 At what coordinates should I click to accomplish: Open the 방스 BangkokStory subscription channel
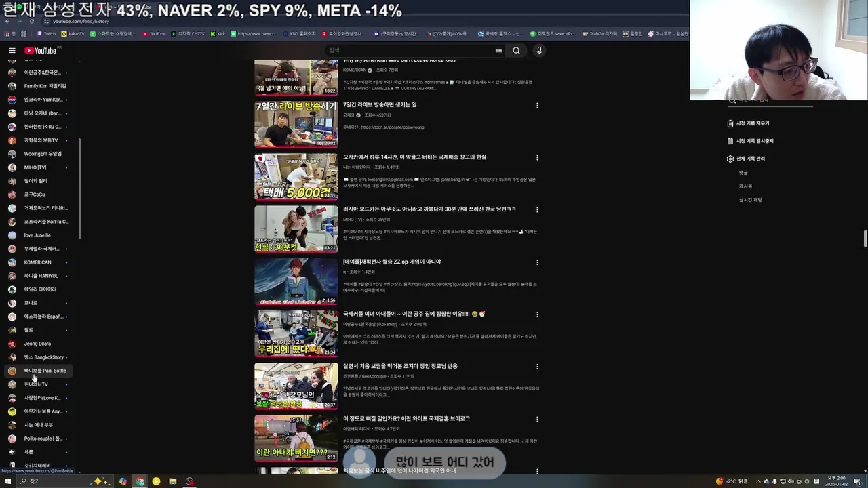pos(39,357)
